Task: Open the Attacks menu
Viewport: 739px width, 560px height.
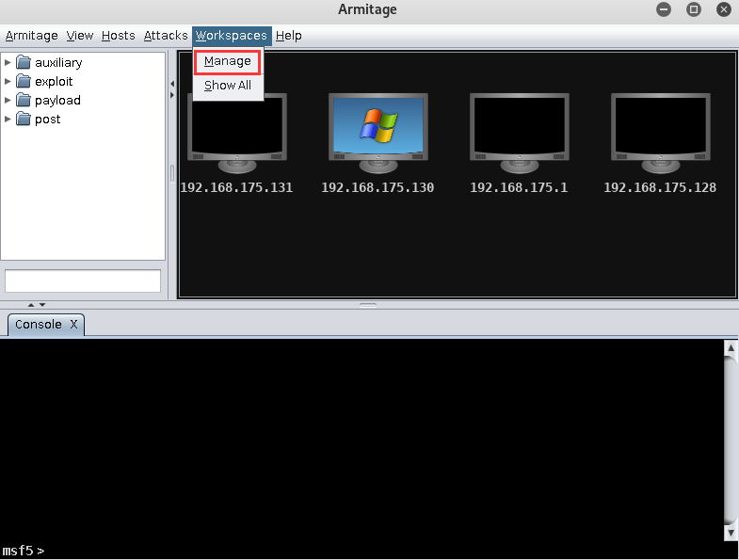Action: pos(166,36)
